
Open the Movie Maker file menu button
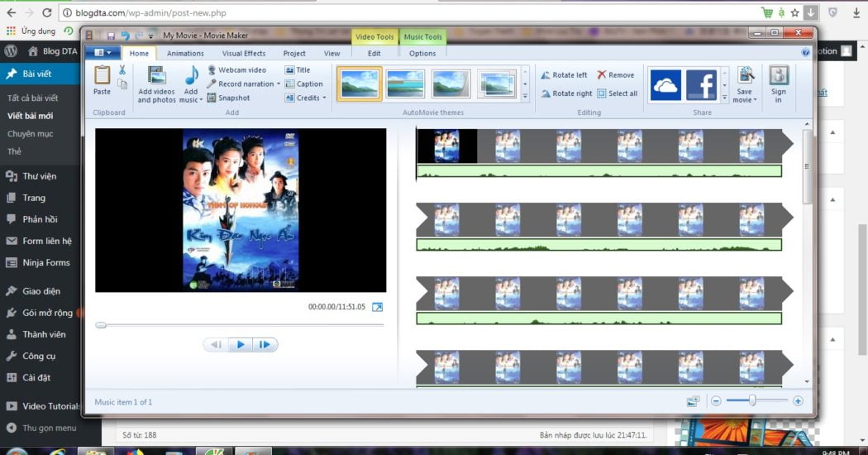[x=103, y=52]
